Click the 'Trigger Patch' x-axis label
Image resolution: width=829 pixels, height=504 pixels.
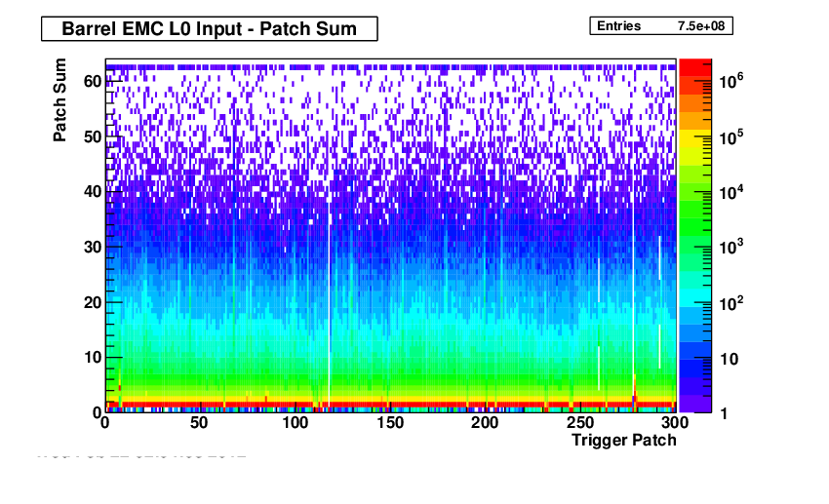[624, 440]
